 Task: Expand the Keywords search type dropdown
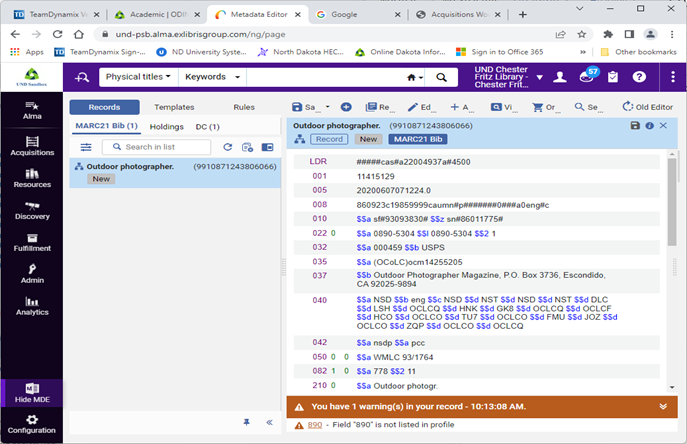212,77
